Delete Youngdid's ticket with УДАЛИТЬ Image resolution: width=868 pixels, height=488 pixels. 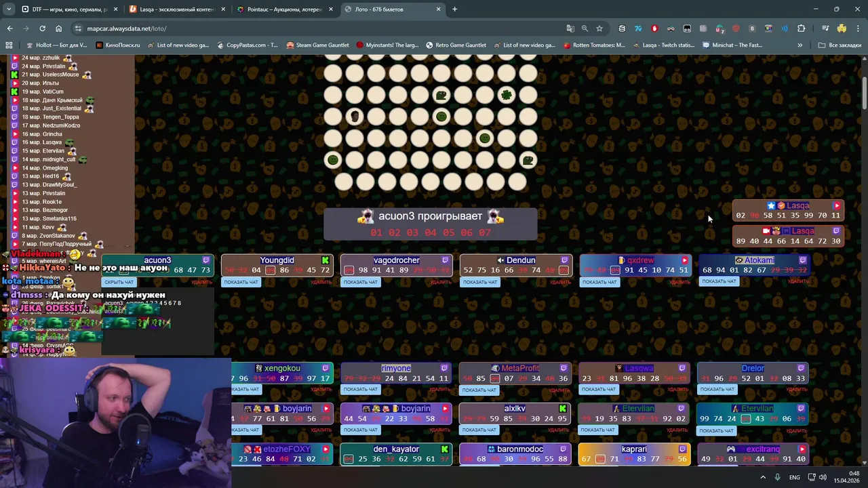321,282
